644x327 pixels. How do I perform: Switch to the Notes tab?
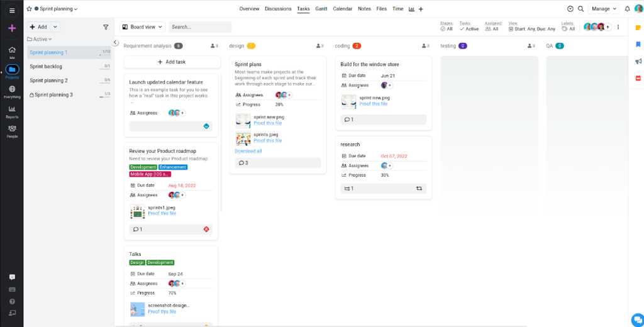[x=364, y=9]
